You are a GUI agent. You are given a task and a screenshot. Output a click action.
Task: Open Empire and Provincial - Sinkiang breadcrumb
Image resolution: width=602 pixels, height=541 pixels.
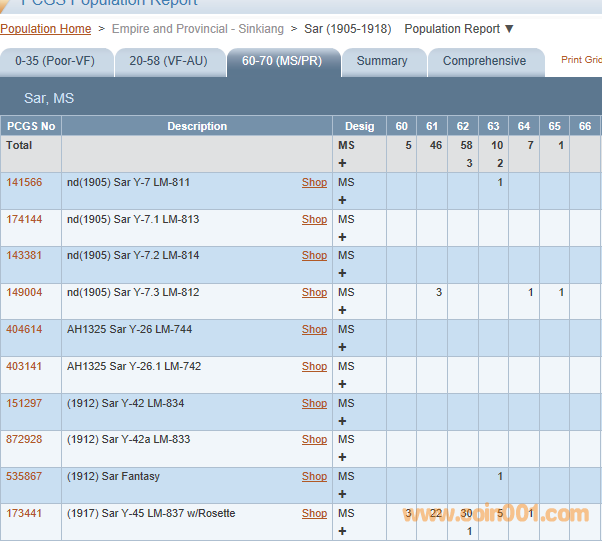197,29
